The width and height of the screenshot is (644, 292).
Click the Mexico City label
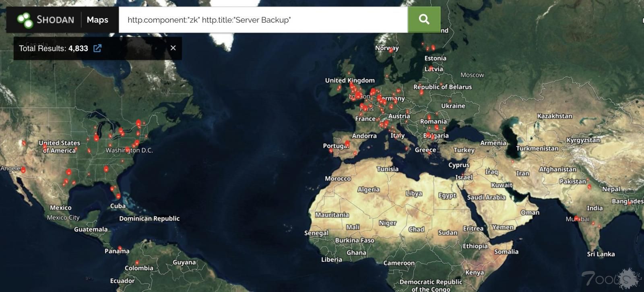[63, 217]
